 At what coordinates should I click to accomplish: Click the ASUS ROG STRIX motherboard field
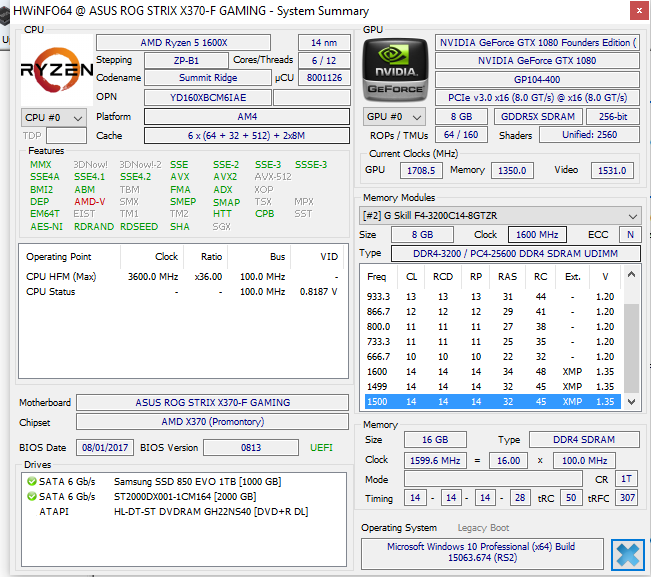click(213, 403)
